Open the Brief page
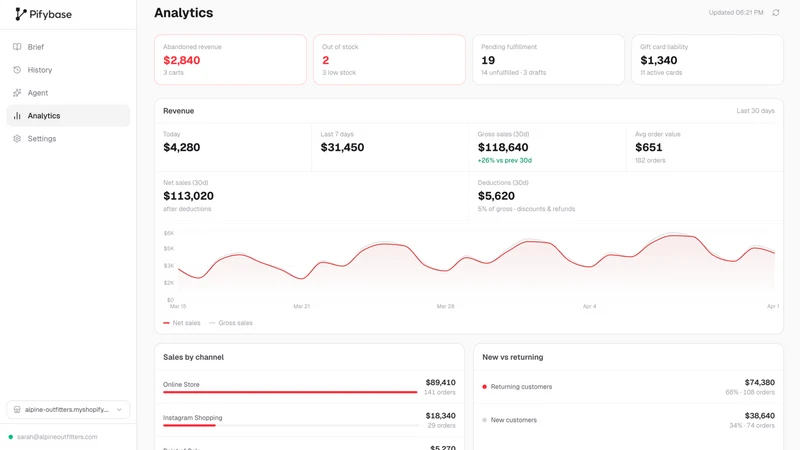Viewport: 800px width, 450px height. [68, 47]
